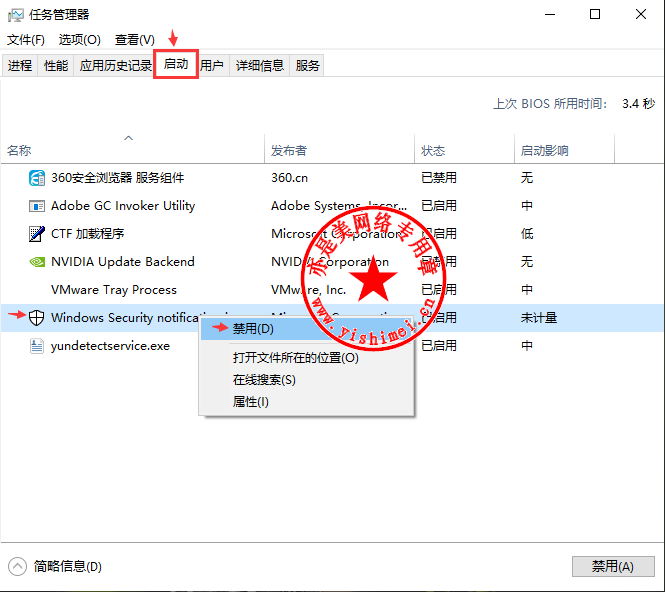This screenshot has width=665, height=592.
Task: Sort by 启动影响 column header
Action: 544,151
